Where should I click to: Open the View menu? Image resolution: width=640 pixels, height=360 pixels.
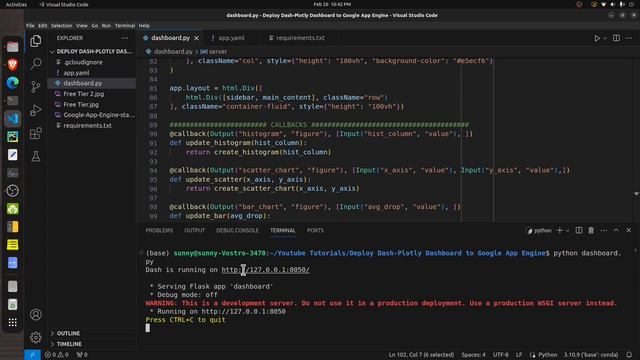tap(82, 25)
